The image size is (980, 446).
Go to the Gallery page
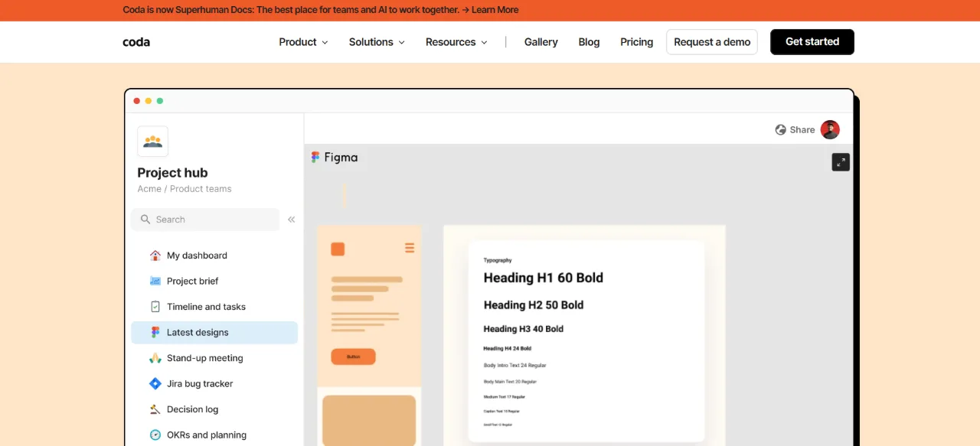[x=541, y=42]
